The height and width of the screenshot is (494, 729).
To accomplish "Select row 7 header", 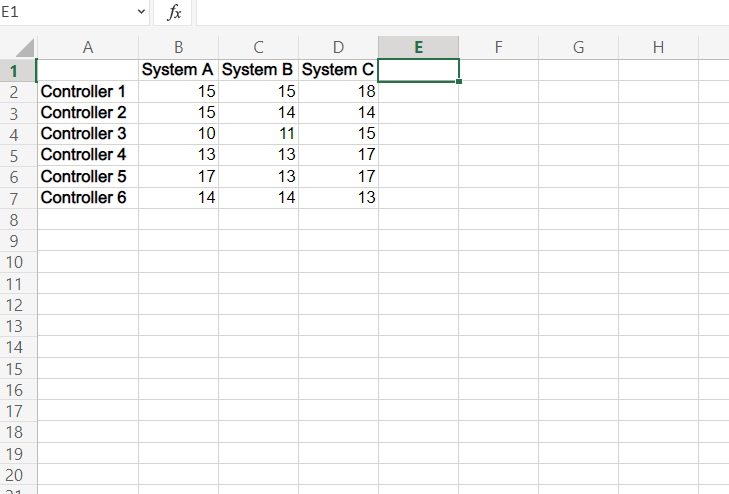I will coord(18,198).
